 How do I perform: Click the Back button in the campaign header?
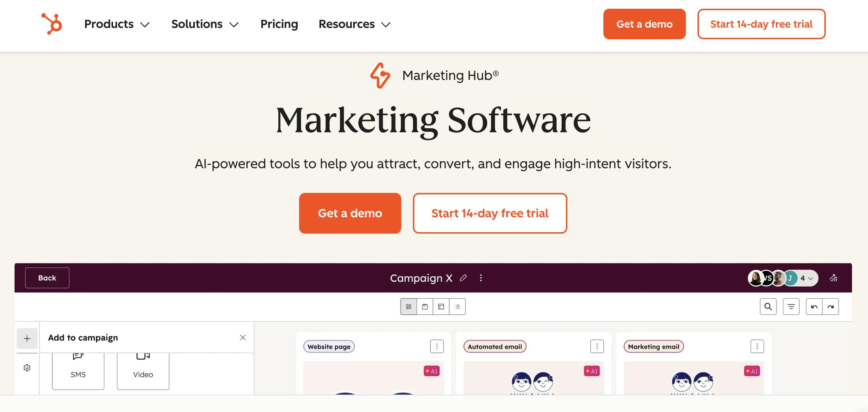tap(47, 278)
